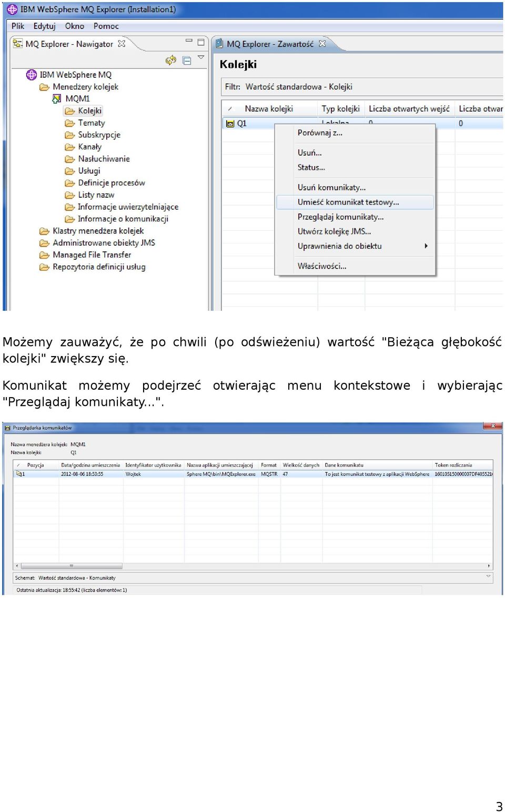Screen dimensions: 505x812
Task: Click the Listy nazw folder icon
Action: [70, 195]
